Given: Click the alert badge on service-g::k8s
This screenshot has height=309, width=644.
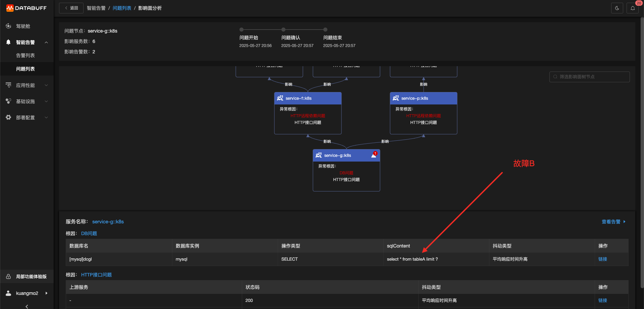Looking at the screenshot, I should [374, 154].
